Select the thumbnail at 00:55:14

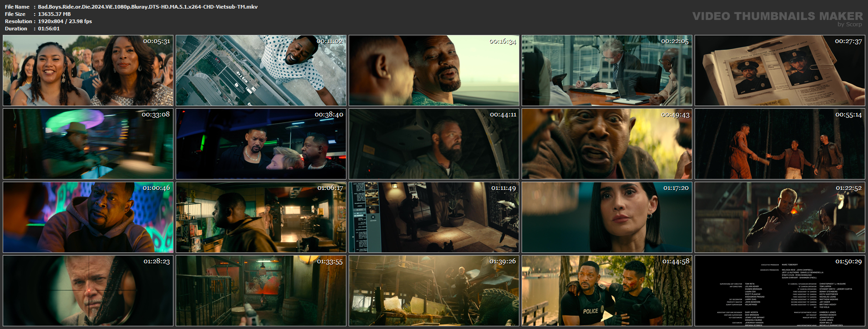coord(780,144)
